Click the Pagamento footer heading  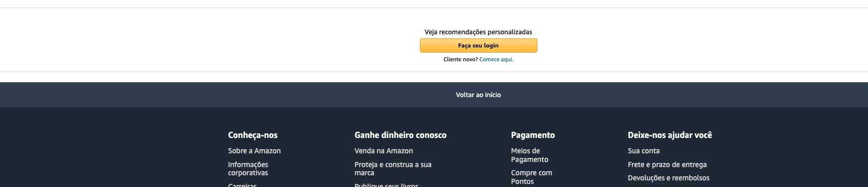533,135
